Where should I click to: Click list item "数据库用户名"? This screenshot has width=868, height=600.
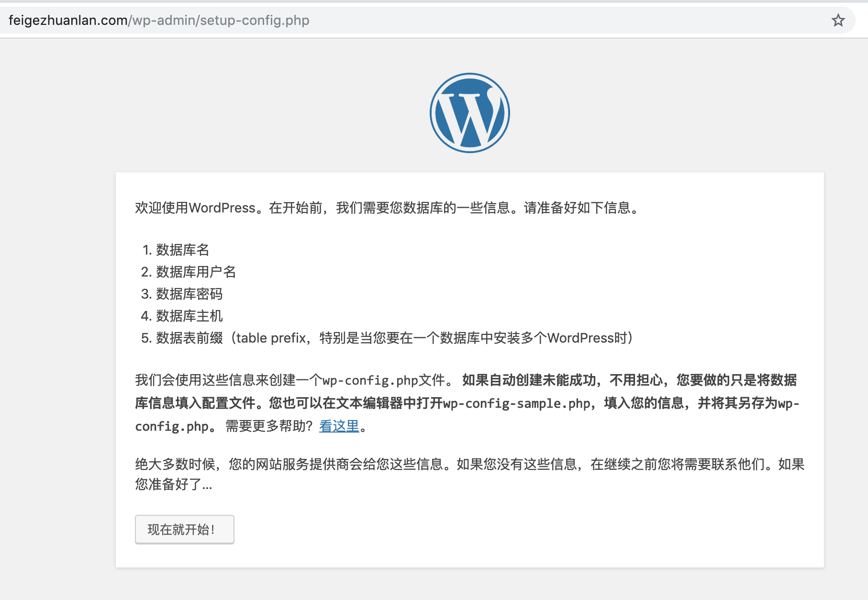point(196,272)
